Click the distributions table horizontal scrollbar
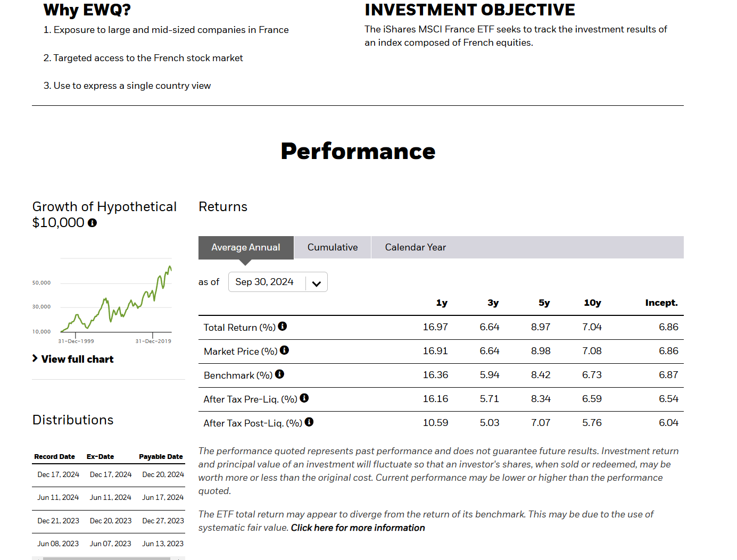The width and height of the screenshot is (737, 560). coord(106,558)
